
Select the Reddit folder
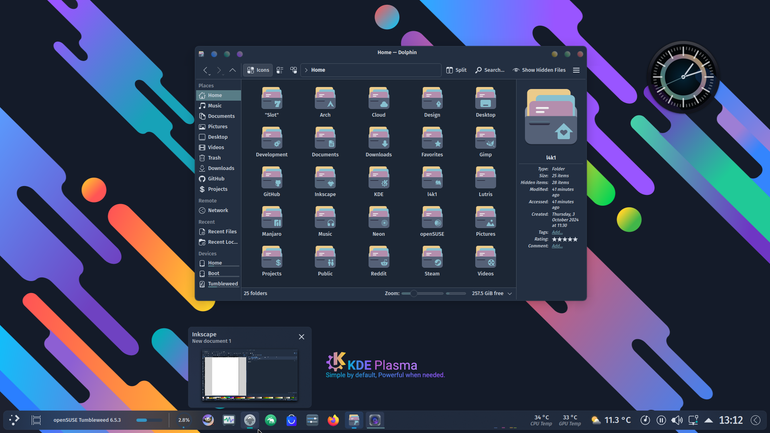(x=379, y=261)
